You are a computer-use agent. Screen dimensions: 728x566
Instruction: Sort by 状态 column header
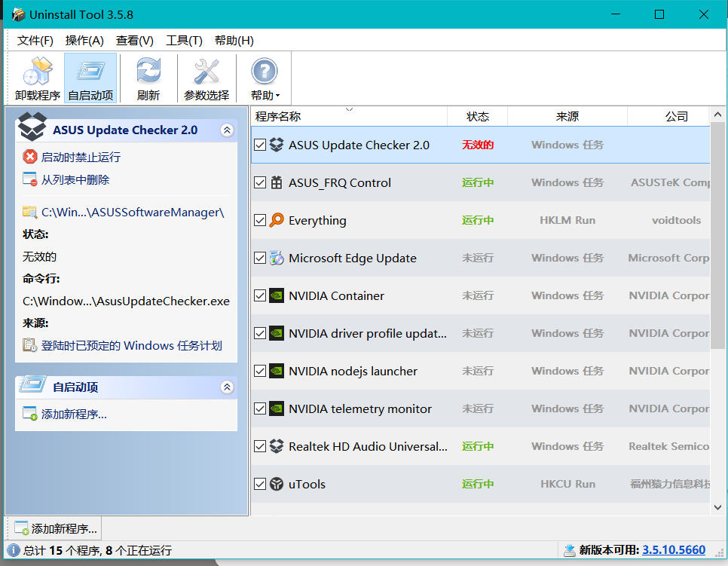[477, 116]
